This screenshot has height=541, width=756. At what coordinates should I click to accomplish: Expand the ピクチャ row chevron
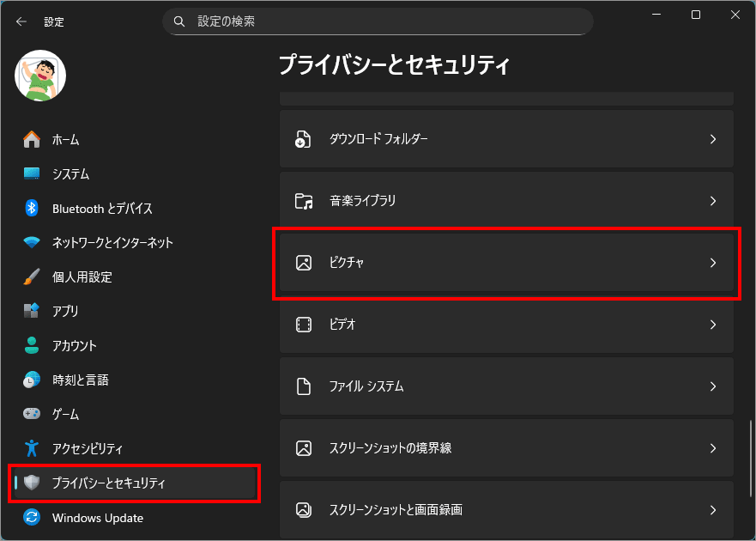[712, 263]
